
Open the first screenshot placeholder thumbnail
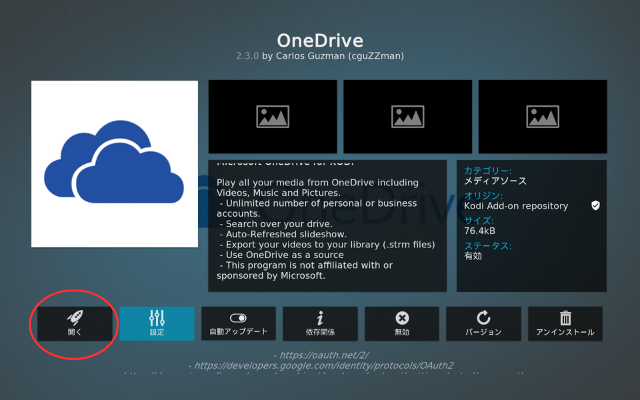tap(272, 117)
